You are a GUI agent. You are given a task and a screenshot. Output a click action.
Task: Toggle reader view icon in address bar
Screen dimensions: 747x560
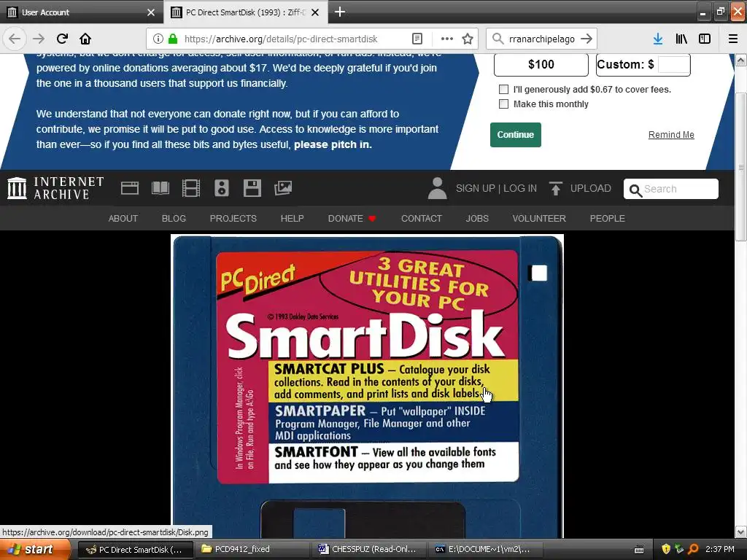click(417, 39)
